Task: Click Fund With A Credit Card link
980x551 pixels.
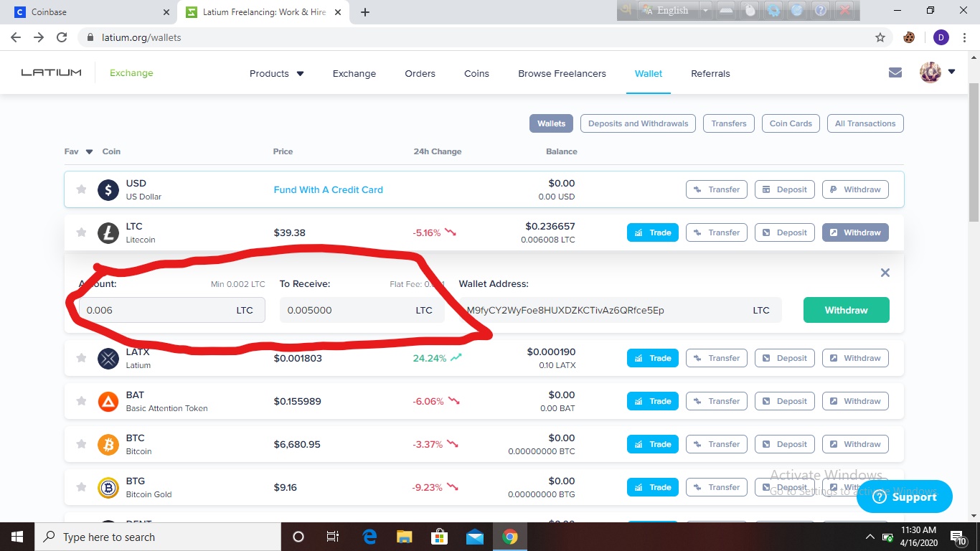Action: 329,189
